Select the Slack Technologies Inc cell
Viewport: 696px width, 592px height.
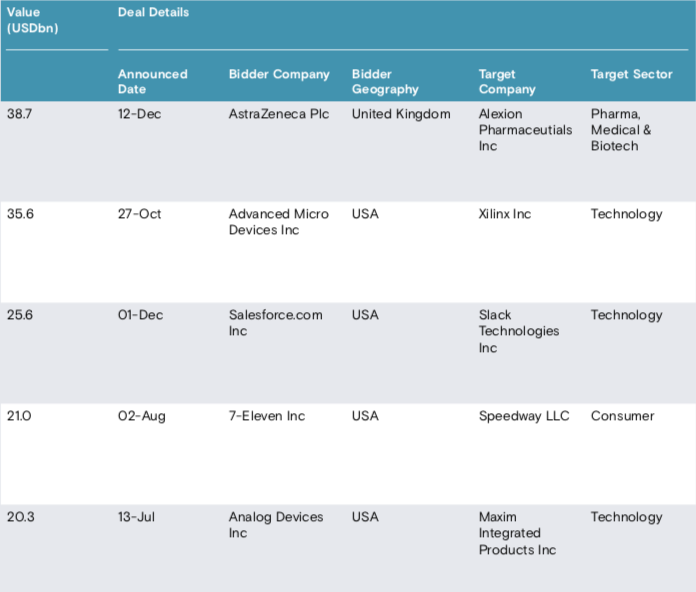tap(518, 331)
